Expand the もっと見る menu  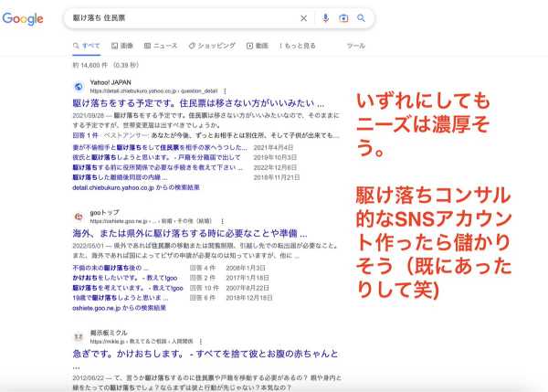298,46
